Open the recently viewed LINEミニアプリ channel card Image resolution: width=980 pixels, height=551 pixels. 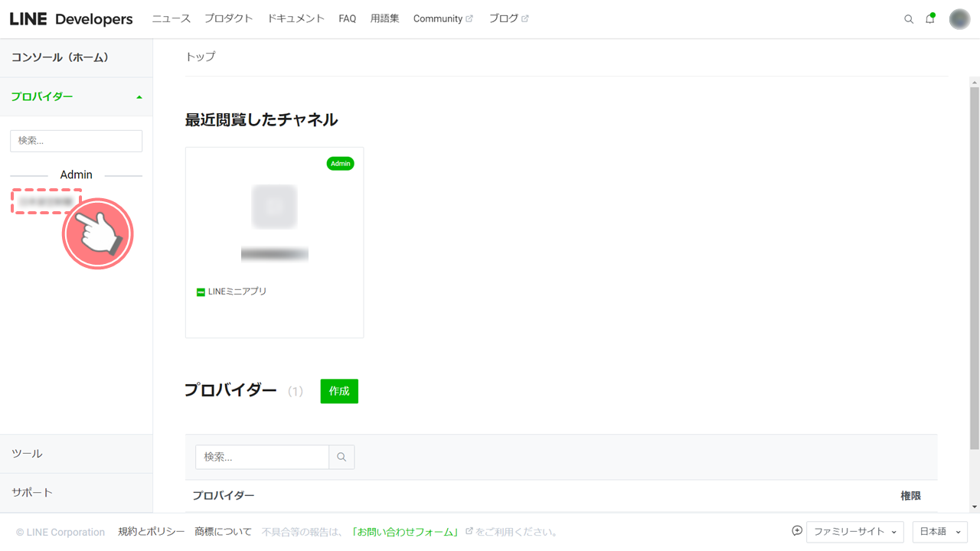(275, 243)
